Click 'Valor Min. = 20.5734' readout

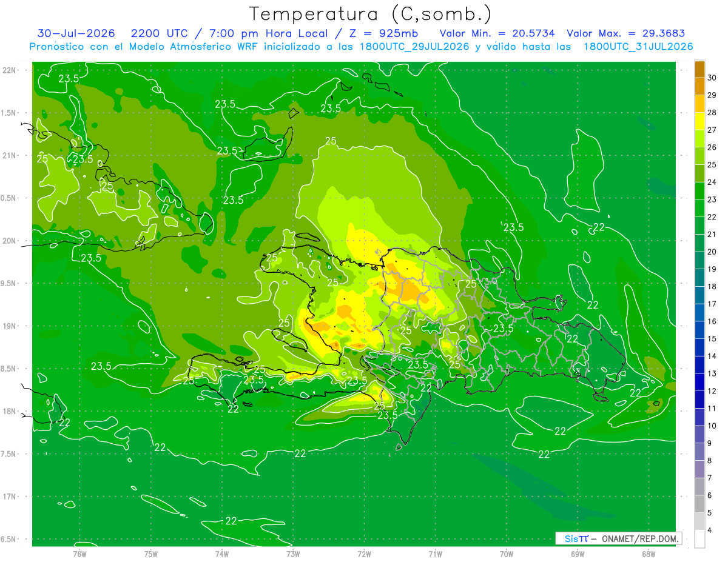click(x=497, y=33)
